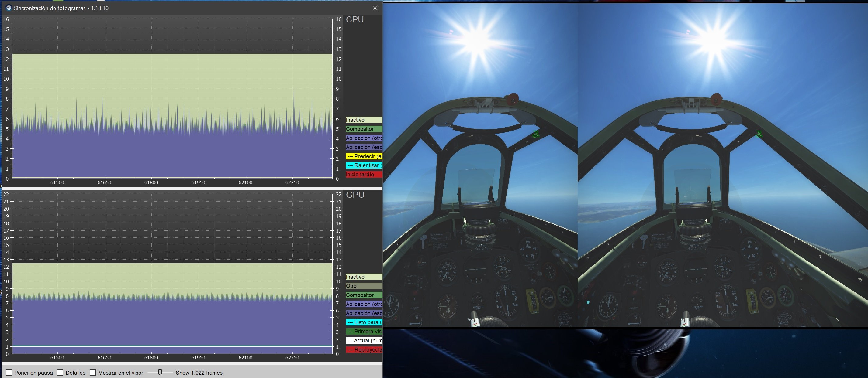Screen dimensions: 868x378
Task: Toggle 'Mostrar en el visor' checkbox
Action: pos(93,372)
